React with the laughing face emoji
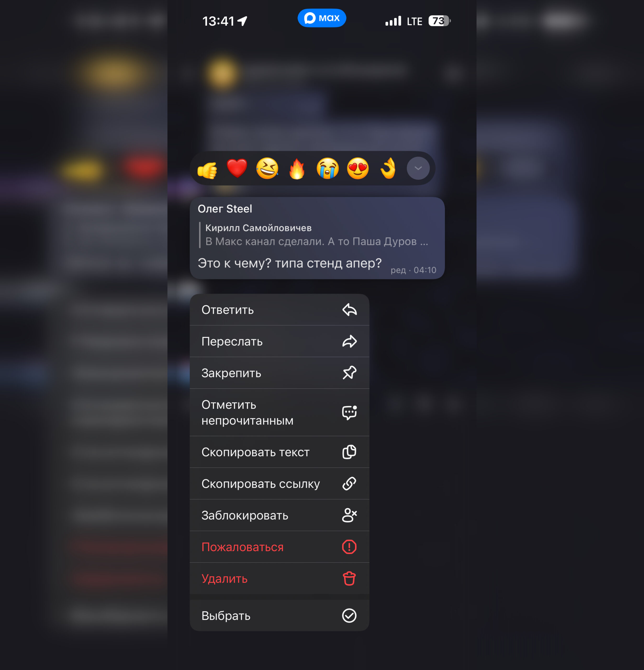644x670 pixels. 267,168
